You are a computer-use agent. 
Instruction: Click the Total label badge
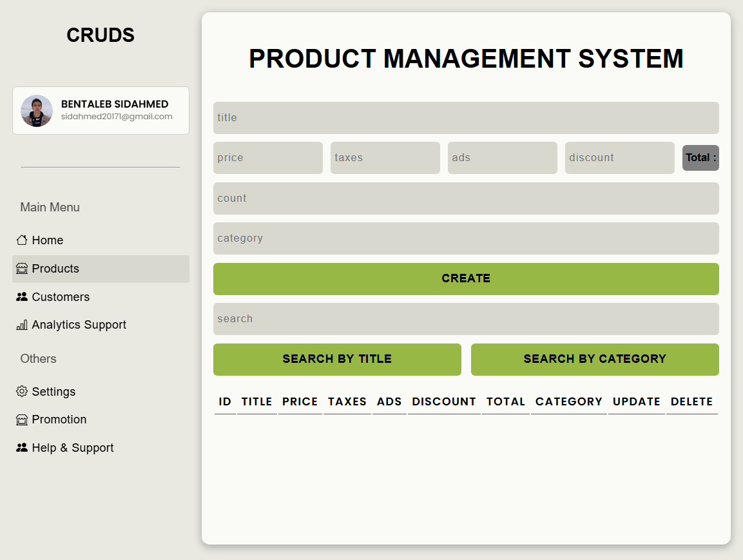(x=700, y=157)
